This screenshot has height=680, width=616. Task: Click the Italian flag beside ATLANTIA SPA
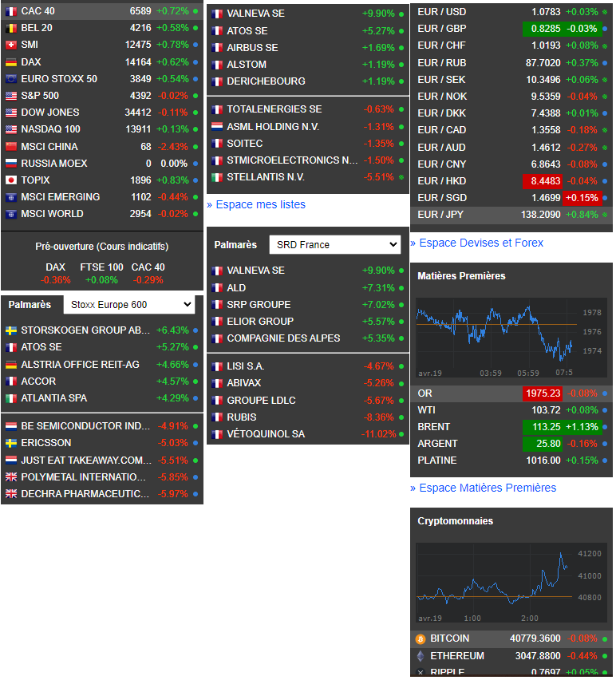[x=11, y=398]
